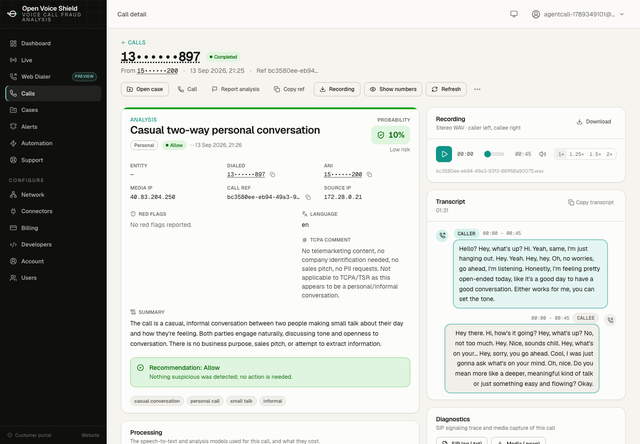Go to Automation page
640x444 pixels.
coord(53,143)
